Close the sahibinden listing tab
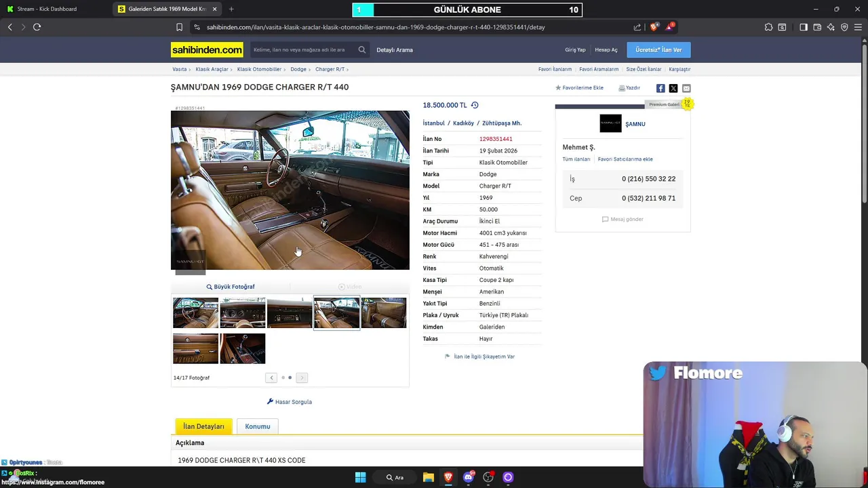 [215, 9]
